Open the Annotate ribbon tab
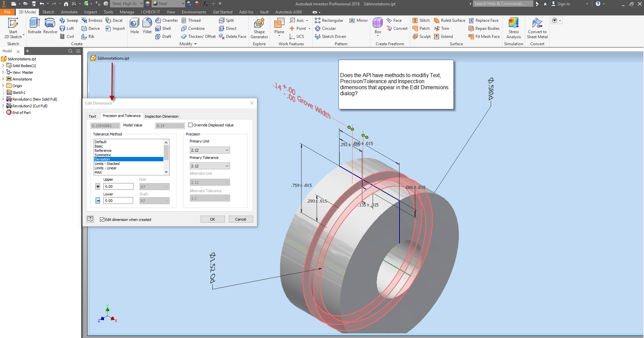644x338 pixels. [x=69, y=12]
